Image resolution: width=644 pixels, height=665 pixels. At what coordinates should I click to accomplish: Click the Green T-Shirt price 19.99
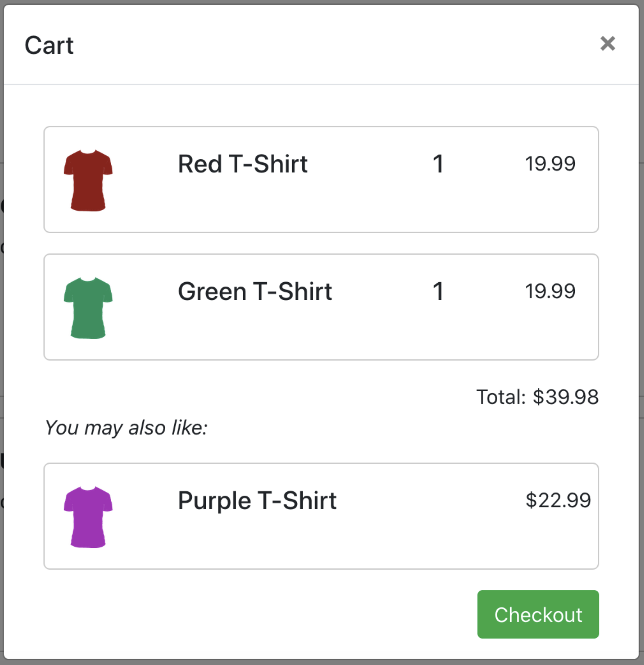pos(550,291)
